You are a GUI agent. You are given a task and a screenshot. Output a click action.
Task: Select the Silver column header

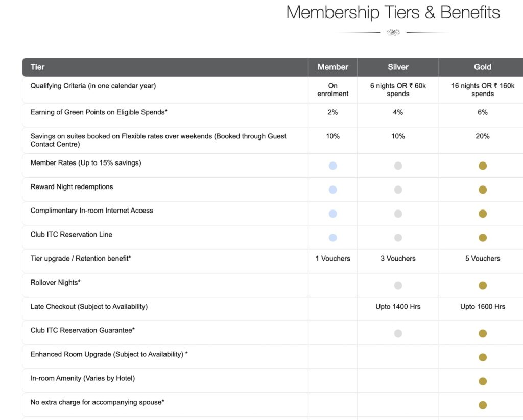coord(398,67)
